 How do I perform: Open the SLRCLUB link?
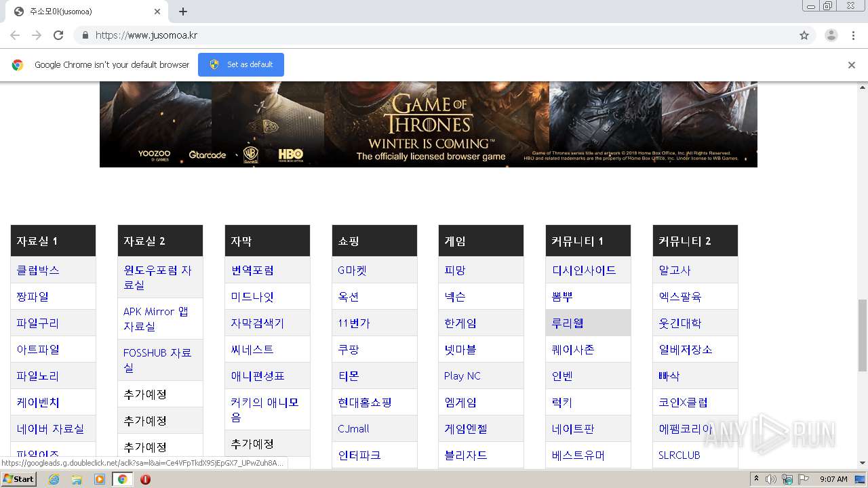[x=679, y=455]
